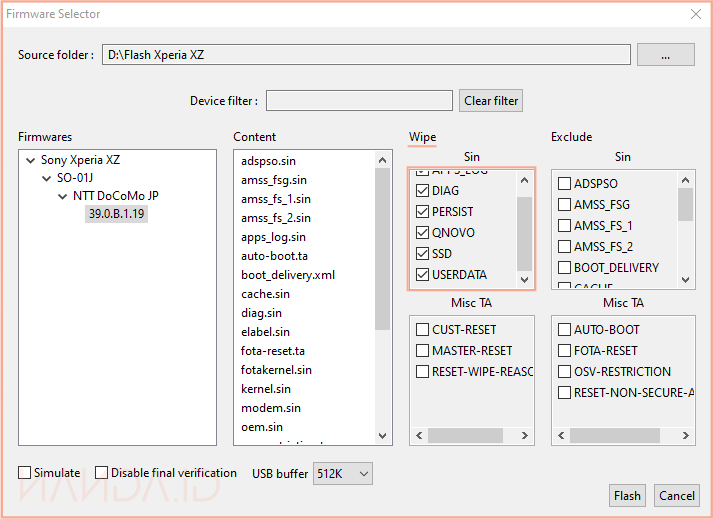The width and height of the screenshot is (713, 519).
Task: Uncheck USERDATA in the Wipe list
Action: click(423, 275)
